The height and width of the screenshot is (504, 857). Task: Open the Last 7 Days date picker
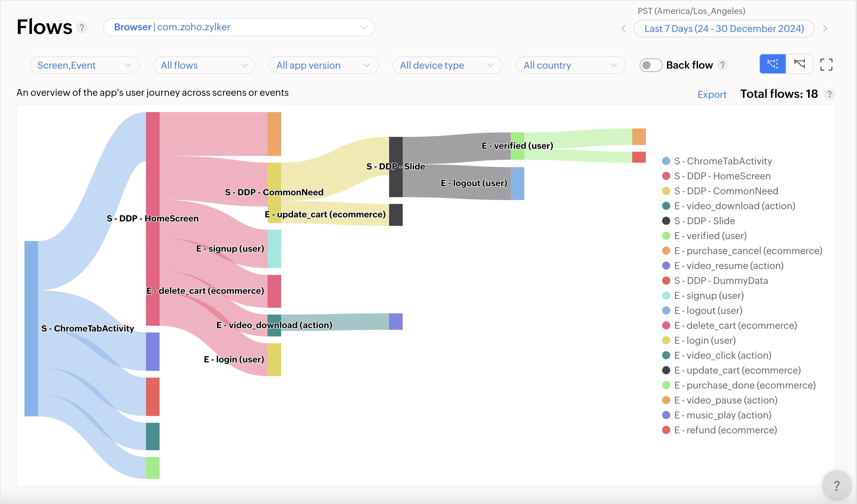[724, 29]
